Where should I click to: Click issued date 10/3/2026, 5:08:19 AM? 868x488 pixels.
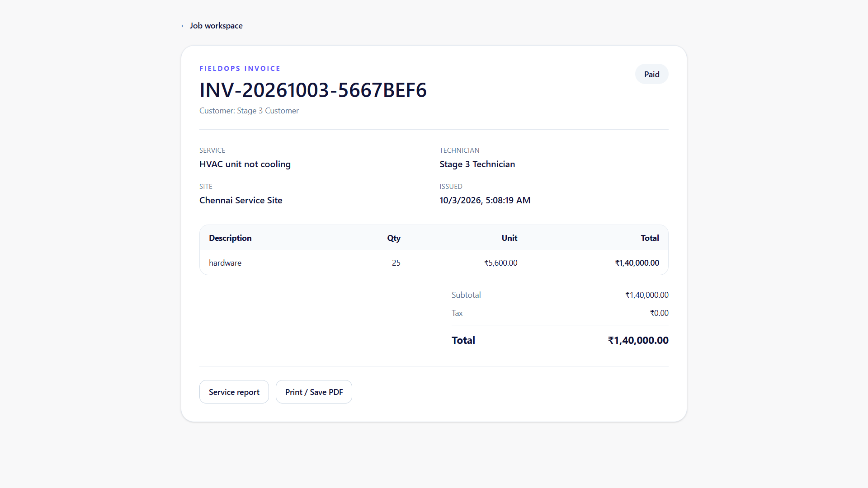coord(485,200)
